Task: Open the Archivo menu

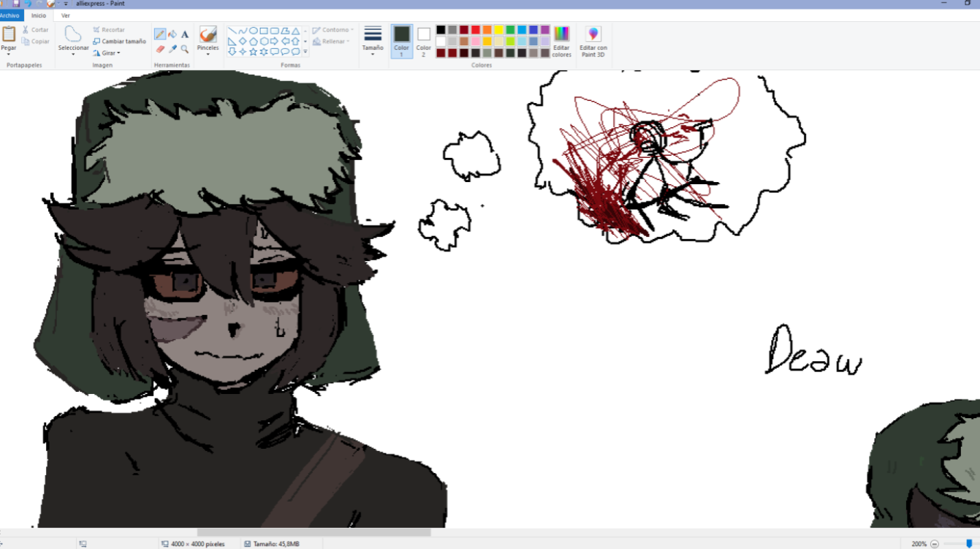Action: pos(10,15)
